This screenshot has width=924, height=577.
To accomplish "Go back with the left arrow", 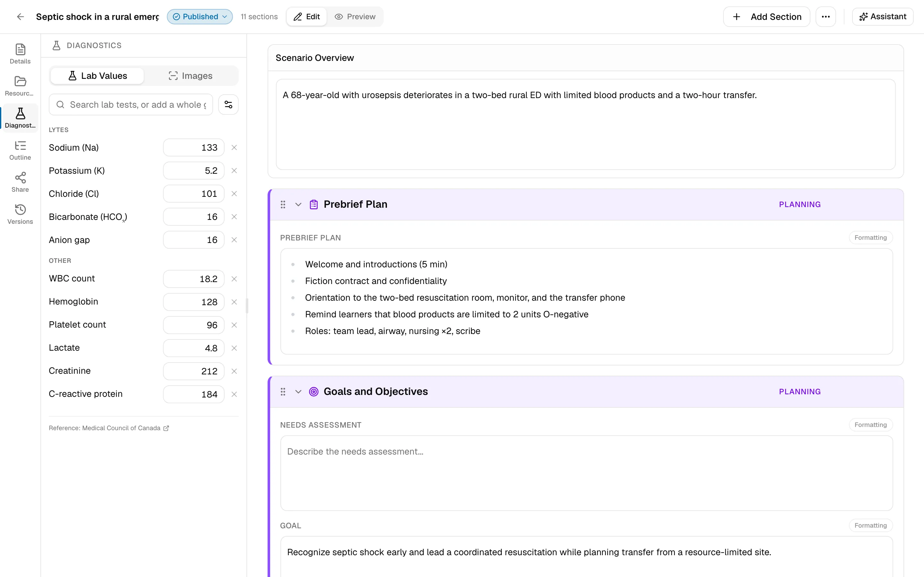I will pyautogui.click(x=21, y=16).
